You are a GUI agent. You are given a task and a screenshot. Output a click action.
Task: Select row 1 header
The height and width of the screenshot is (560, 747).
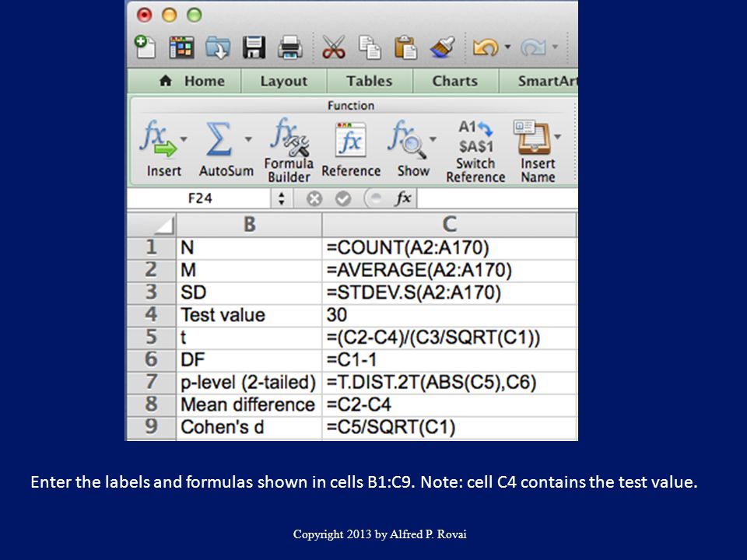coord(152,247)
